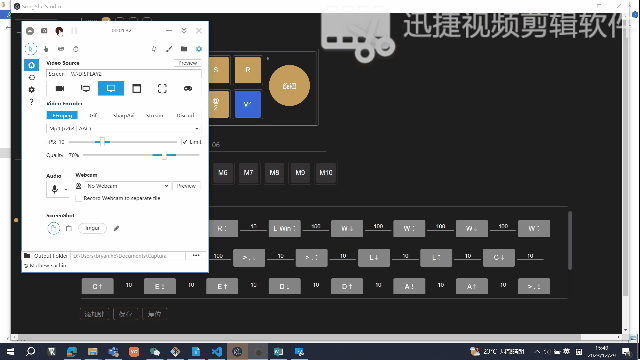
Task: Open the Recent tab in Captura sidebar
Action: tap(31, 77)
